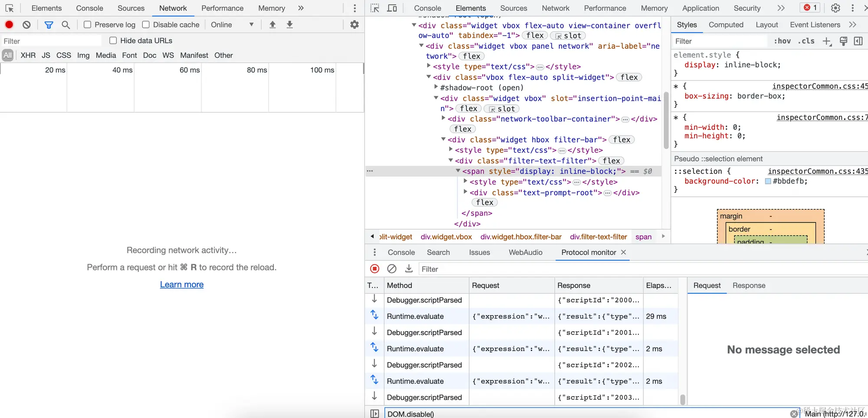
Task: Clear the network log
Action: (x=26, y=25)
